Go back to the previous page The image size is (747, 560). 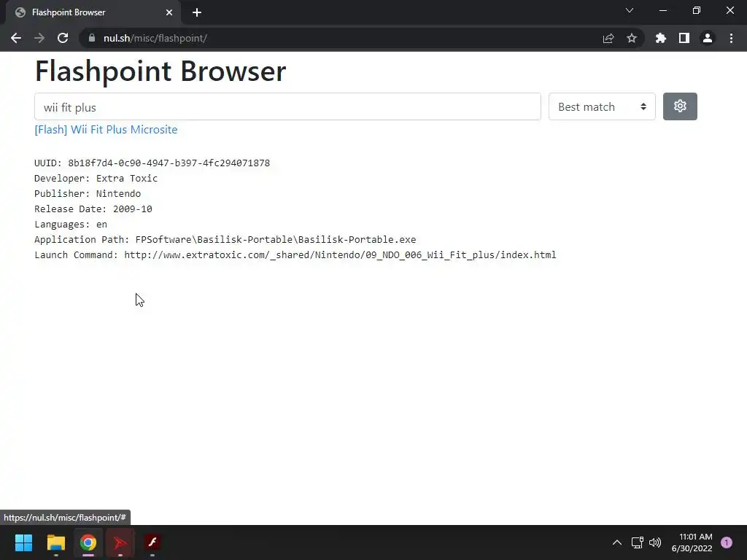(x=16, y=38)
